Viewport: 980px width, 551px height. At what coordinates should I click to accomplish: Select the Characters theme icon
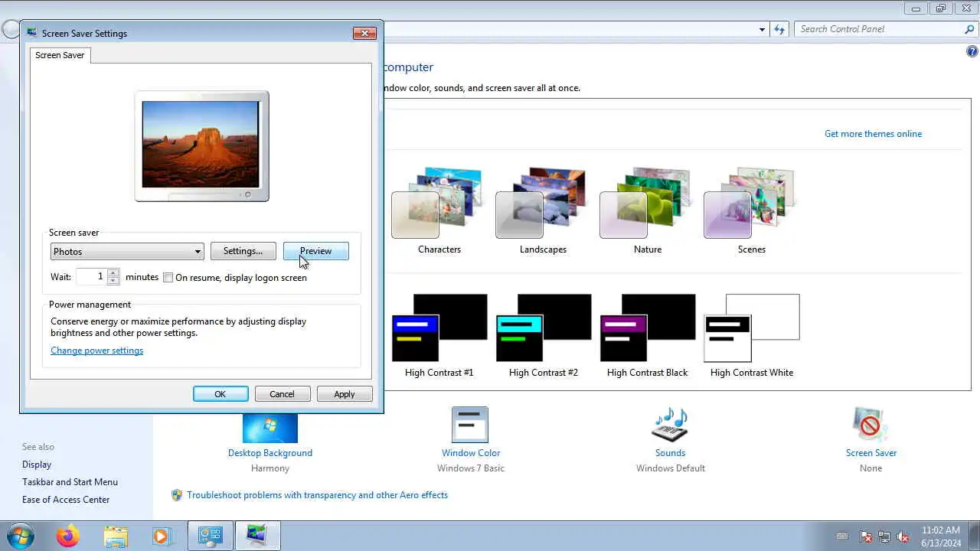[x=438, y=204]
